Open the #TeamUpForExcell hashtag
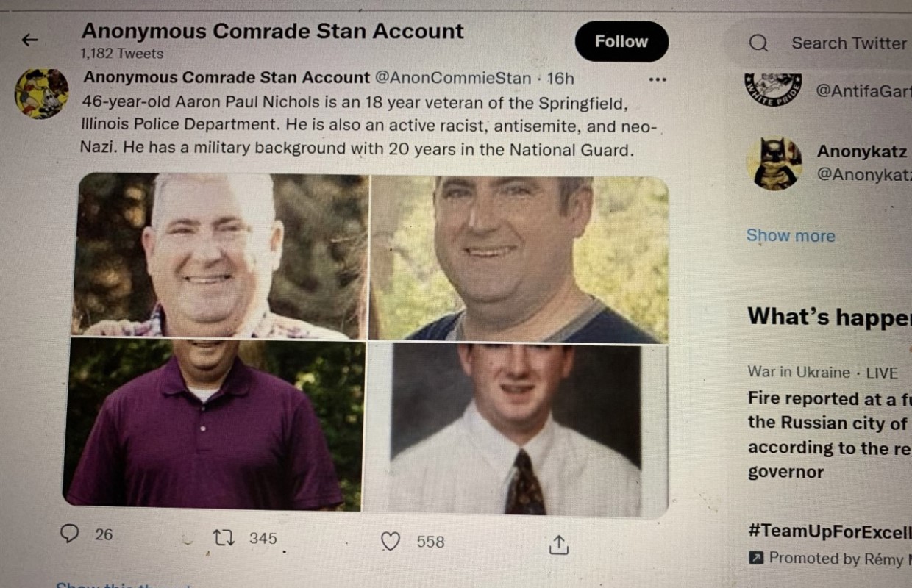This screenshot has width=912, height=588. [x=824, y=531]
